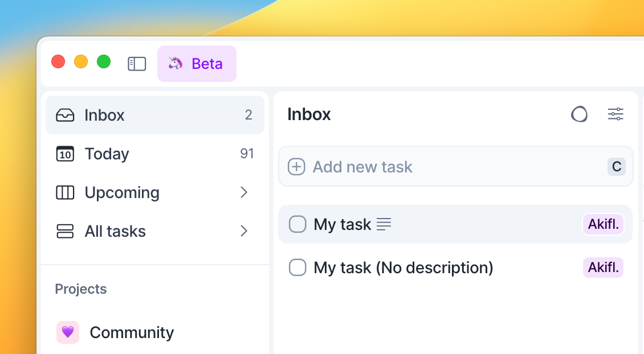
Task: Click the C shortcut key badge
Action: (617, 167)
